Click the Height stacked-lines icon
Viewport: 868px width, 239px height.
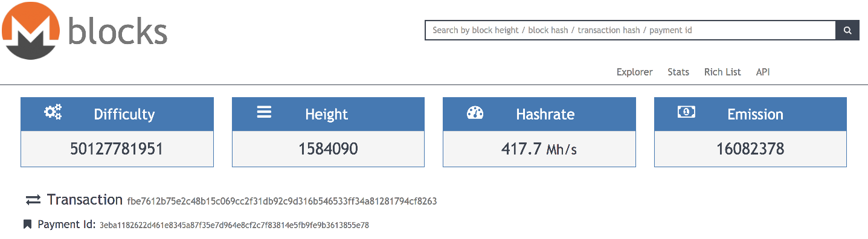coord(264,112)
